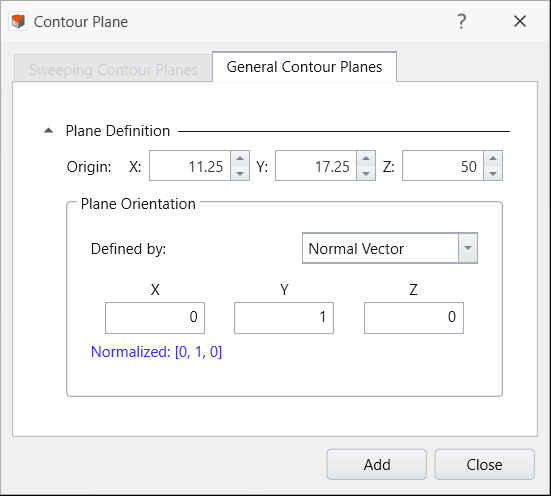The image size is (551, 496).
Task: Click the Origin X input field
Action: (x=190, y=166)
